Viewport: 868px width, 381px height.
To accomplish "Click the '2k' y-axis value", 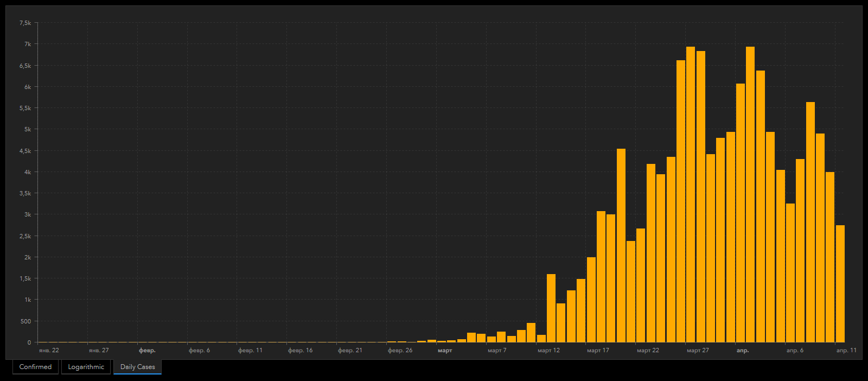I will [28, 257].
